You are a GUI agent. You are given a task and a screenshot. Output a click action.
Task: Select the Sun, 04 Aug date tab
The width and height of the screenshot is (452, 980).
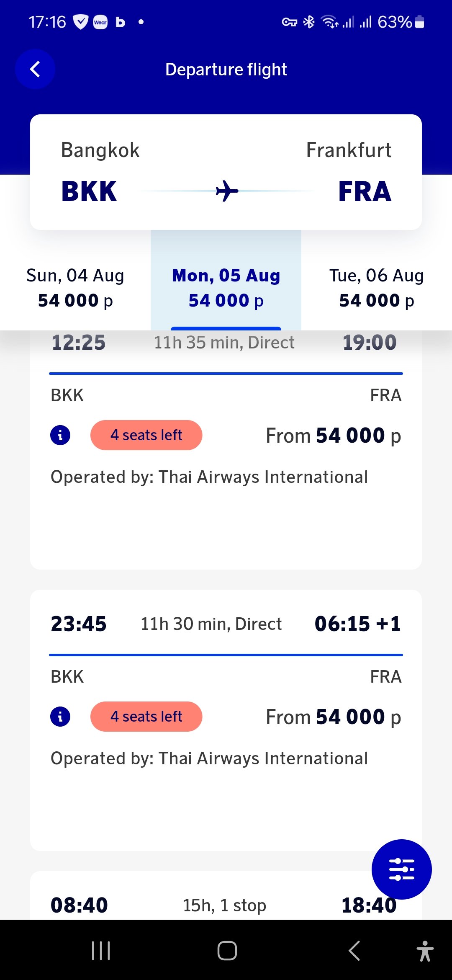point(75,288)
